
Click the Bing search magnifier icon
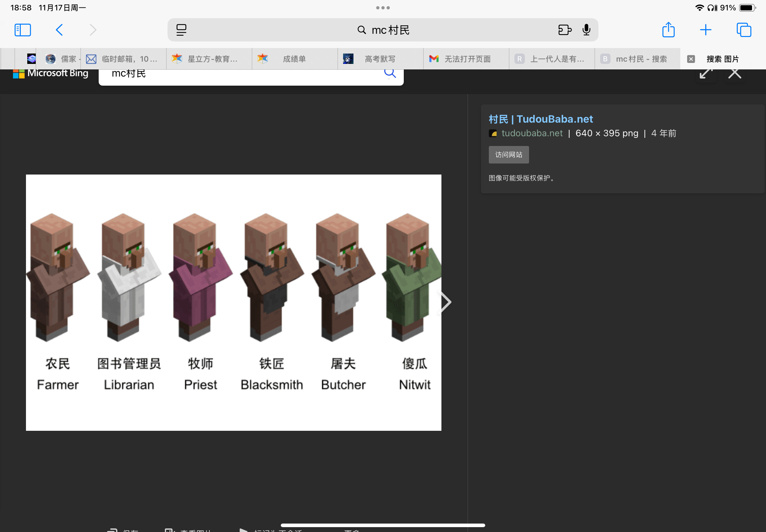coord(389,73)
